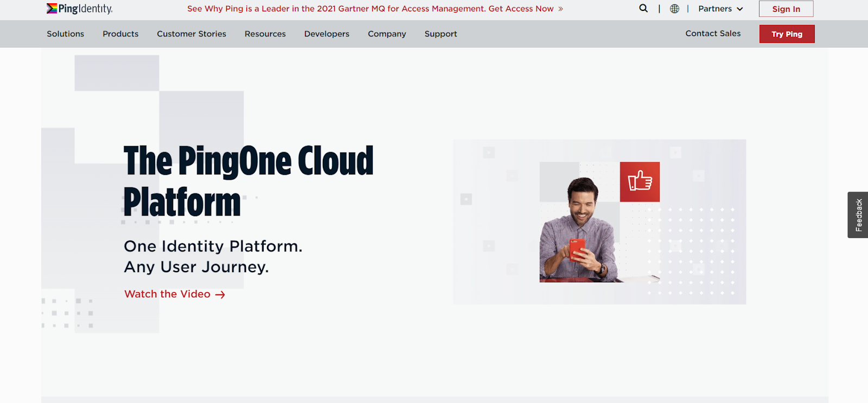This screenshot has height=403, width=868.
Task: Click "One Identity Platform." tagline text
Action: [x=213, y=247]
